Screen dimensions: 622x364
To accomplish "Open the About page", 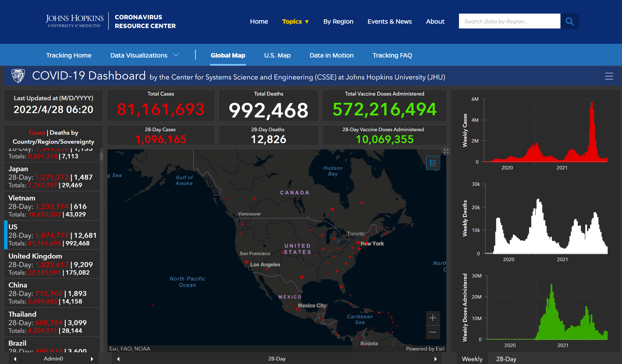I will pos(435,21).
